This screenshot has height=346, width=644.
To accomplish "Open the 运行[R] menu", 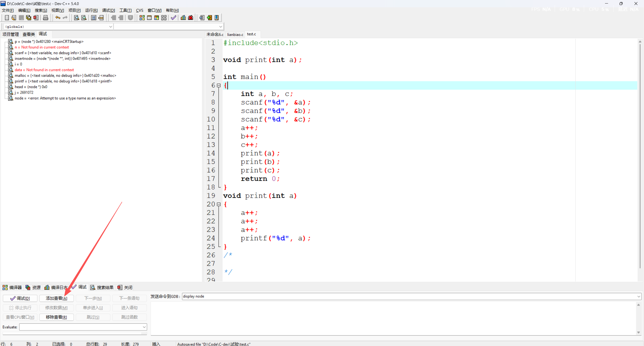I will pos(91,10).
